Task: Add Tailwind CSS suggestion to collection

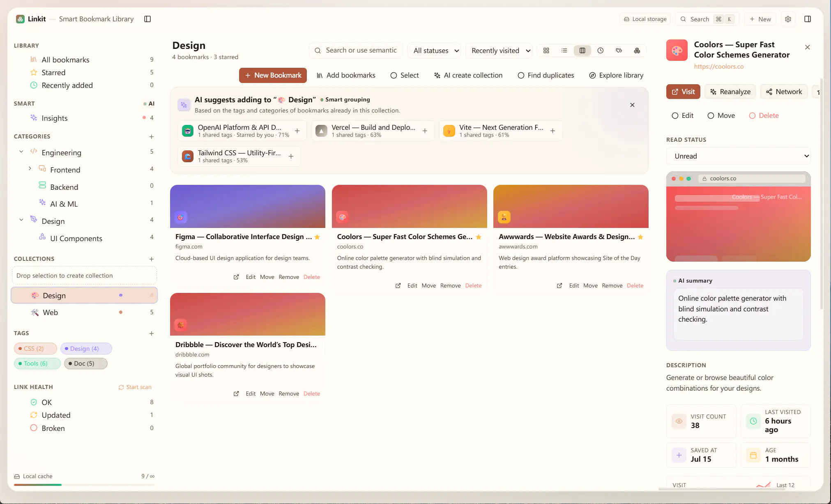Action: tap(291, 156)
